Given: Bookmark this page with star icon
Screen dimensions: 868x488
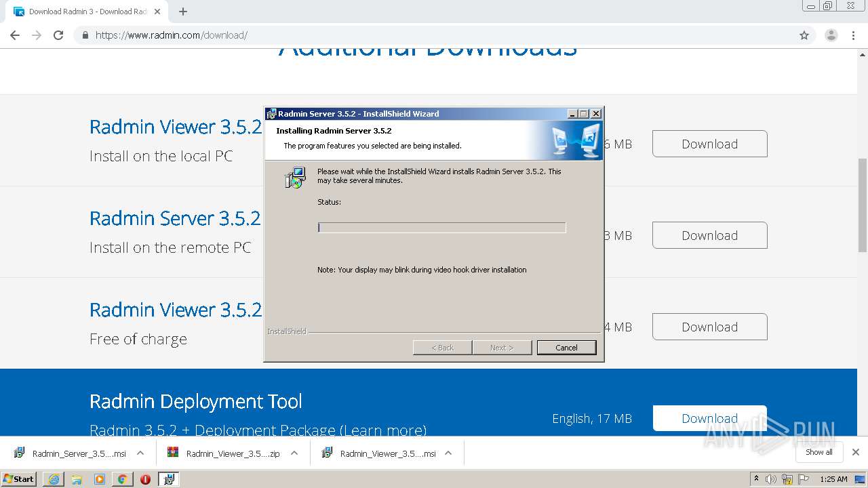Looking at the screenshot, I should point(804,35).
